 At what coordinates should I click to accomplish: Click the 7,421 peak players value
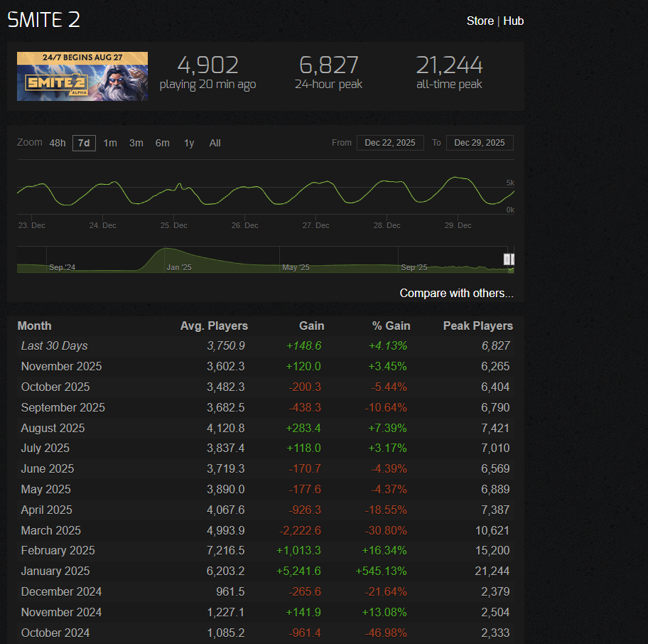coord(495,428)
